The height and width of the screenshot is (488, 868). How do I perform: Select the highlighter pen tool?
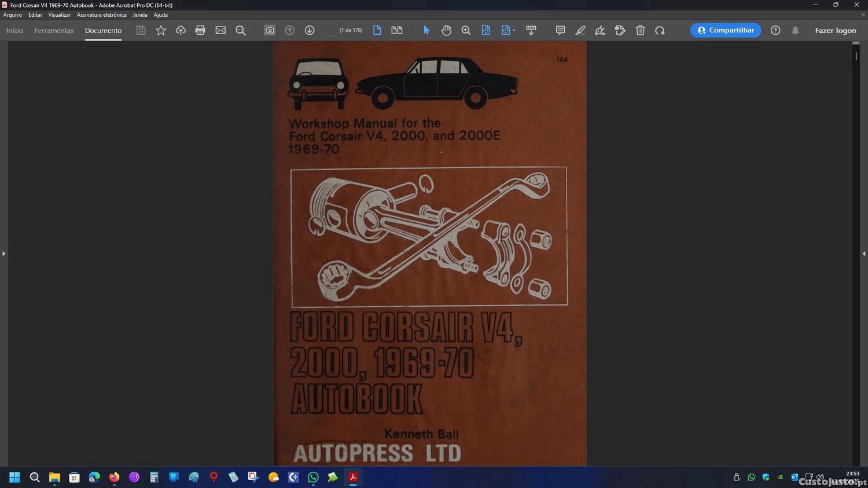tap(580, 31)
